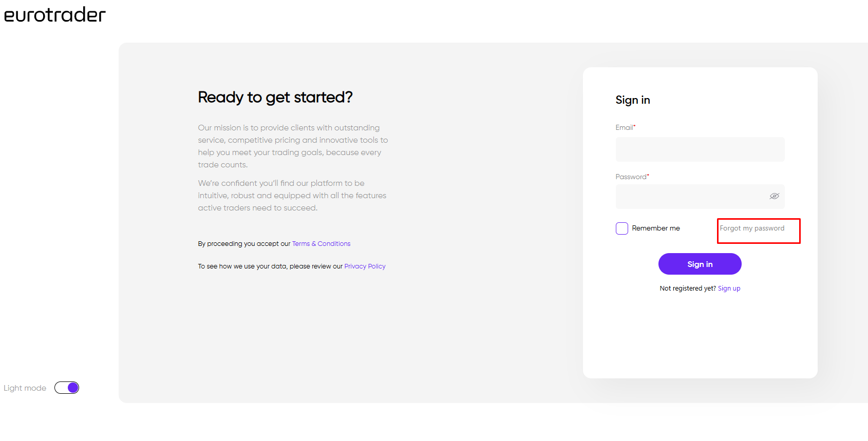View the Privacy Policy link
Screen dimensions: 868x441
pos(365,266)
